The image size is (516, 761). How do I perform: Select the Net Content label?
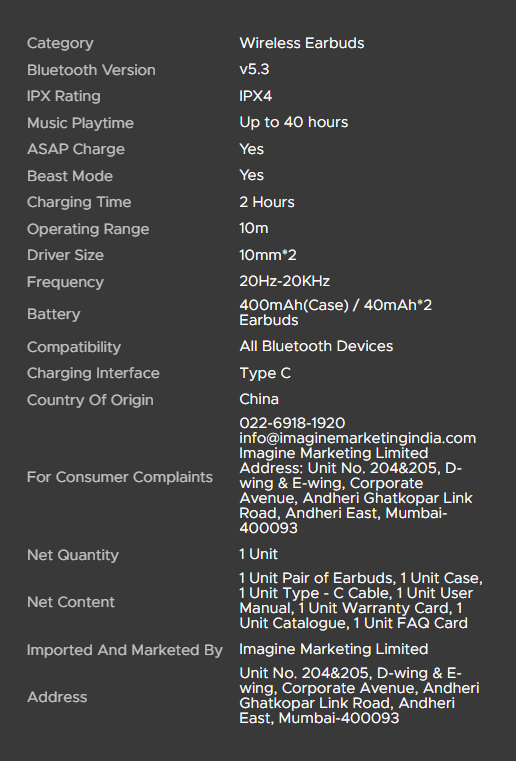(x=71, y=602)
